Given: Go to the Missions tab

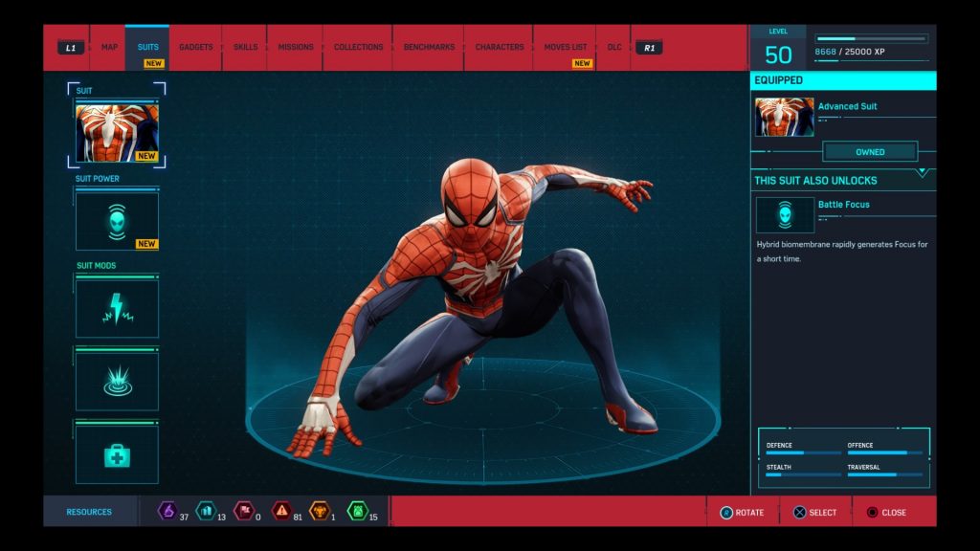Looking at the screenshot, I should 296,48.
